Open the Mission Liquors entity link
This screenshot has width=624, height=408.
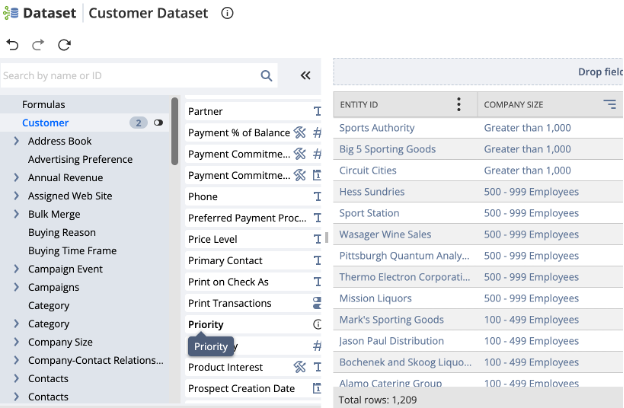(x=375, y=298)
